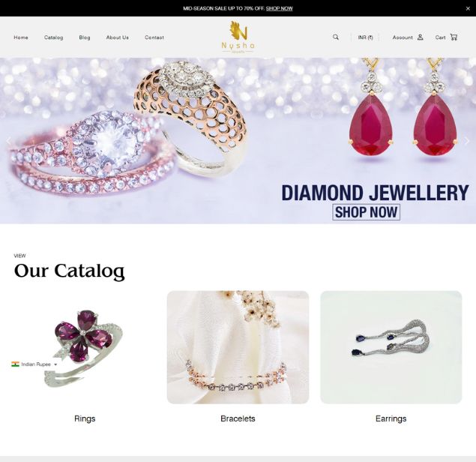Click the SHOP NOW sale link
The width and height of the screenshot is (476, 462).
click(x=280, y=8)
